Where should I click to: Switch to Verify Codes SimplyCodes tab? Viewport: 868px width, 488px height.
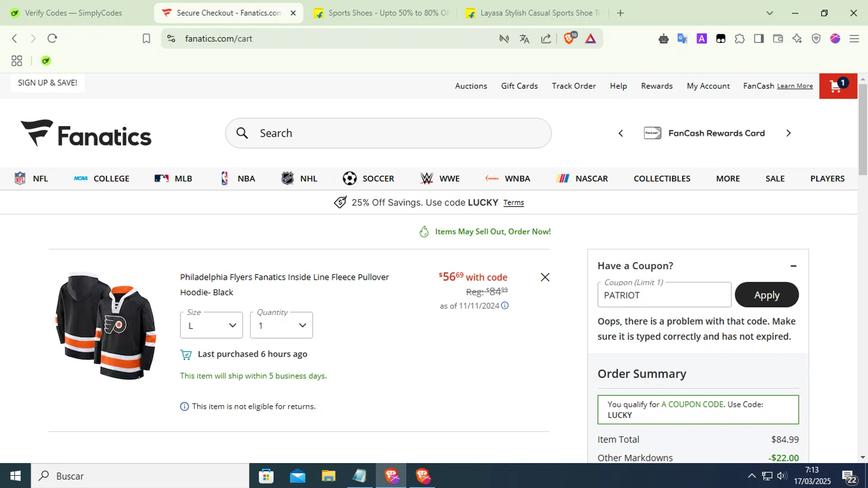73,13
